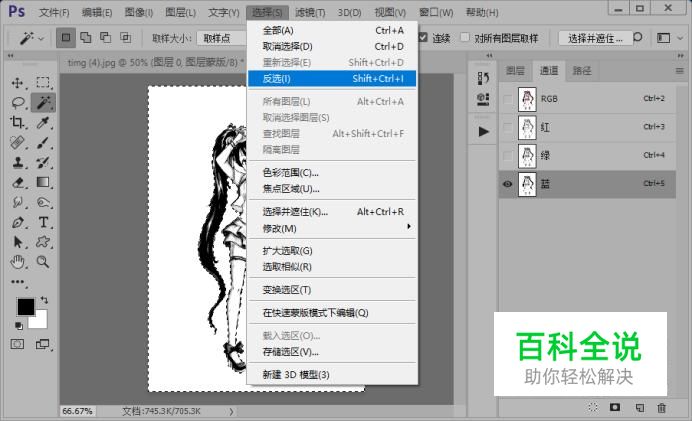This screenshot has width=692, height=421.
Task: Open the Actions play icon panel
Action: coord(484,132)
